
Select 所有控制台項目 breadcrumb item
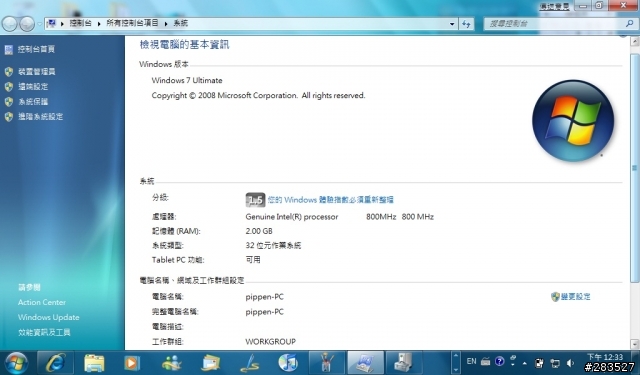point(132,23)
